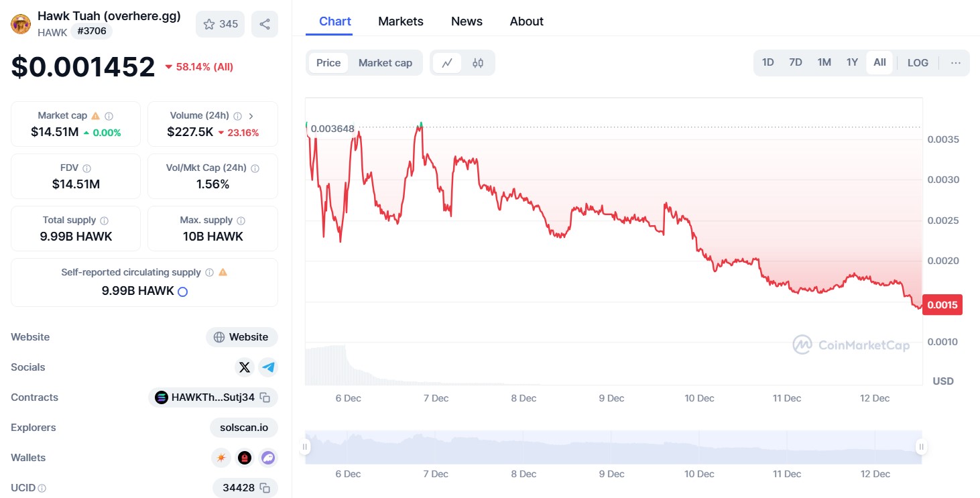
Task: Open the first orange wallet icon
Action: pyautogui.click(x=221, y=458)
